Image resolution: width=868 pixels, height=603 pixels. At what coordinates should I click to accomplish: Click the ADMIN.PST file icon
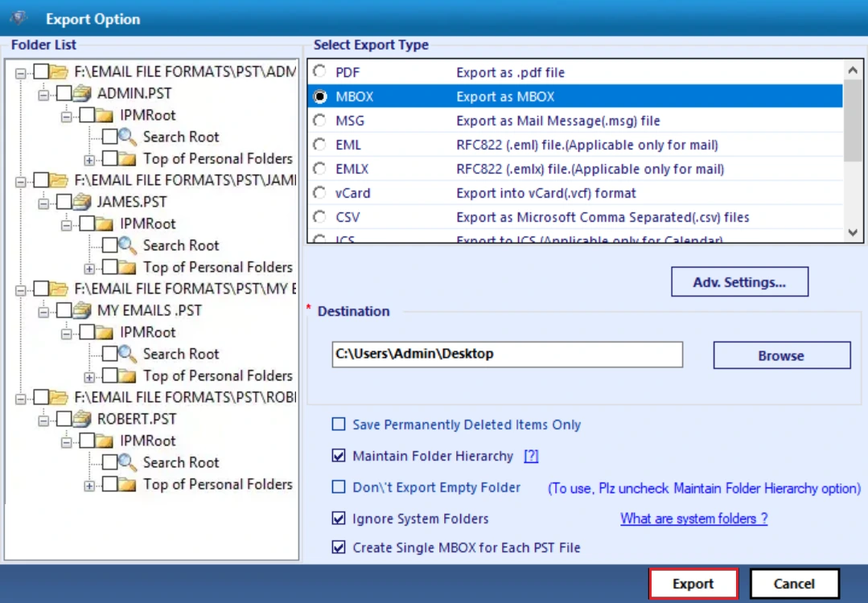(82, 93)
